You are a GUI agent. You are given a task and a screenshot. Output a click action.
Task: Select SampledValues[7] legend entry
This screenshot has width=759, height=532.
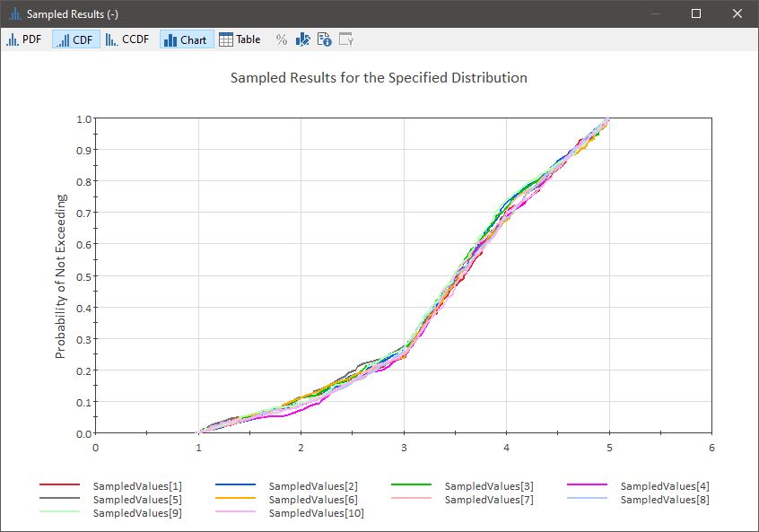pyautogui.click(x=489, y=500)
